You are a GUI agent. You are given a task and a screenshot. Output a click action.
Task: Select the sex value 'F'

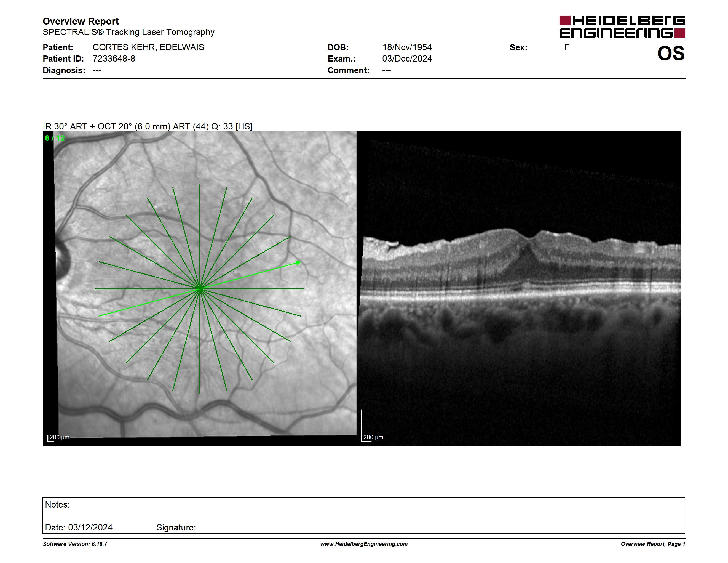coord(567,47)
